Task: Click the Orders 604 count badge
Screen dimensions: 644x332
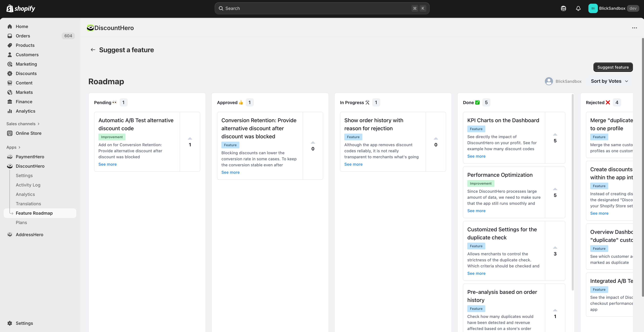Action: coord(68,36)
